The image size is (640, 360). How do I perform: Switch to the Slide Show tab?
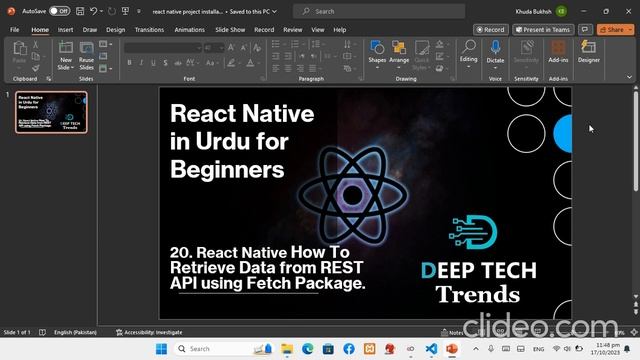[230, 30]
